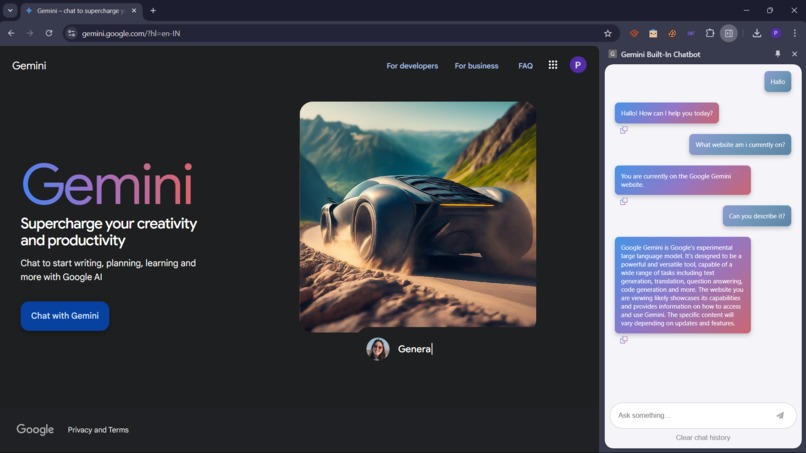Reload the Gemini page
This screenshot has width=806, height=453.
point(49,33)
